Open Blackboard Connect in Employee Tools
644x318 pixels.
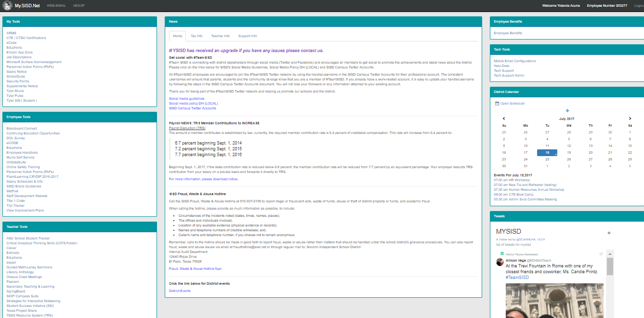[x=22, y=129]
